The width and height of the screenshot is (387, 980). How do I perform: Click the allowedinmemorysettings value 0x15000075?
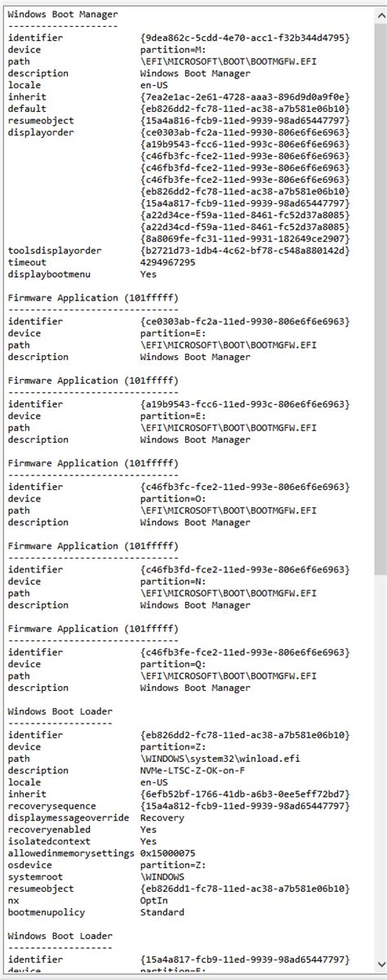[167, 853]
